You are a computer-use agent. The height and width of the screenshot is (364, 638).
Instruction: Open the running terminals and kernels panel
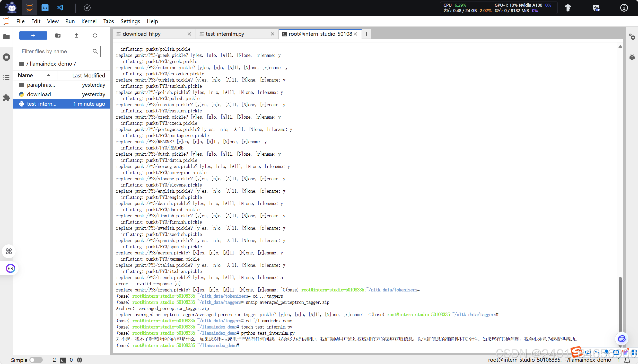click(x=6, y=57)
